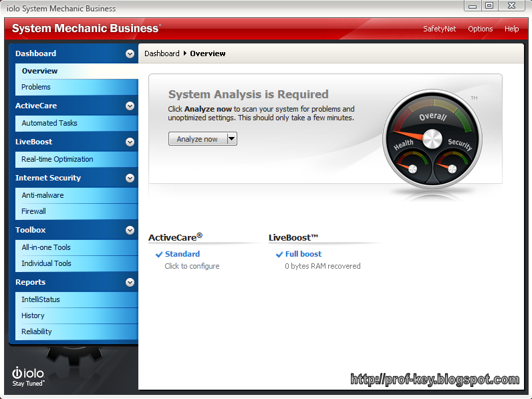Screen dimensions: 532x399
Task: Open Individual Tools
Action: click(x=77, y=263)
